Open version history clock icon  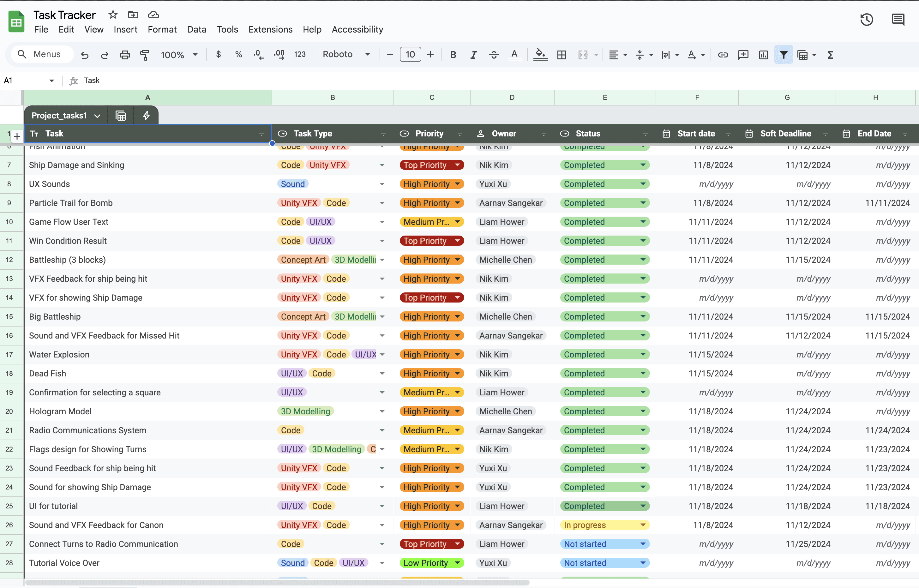tap(866, 20)
